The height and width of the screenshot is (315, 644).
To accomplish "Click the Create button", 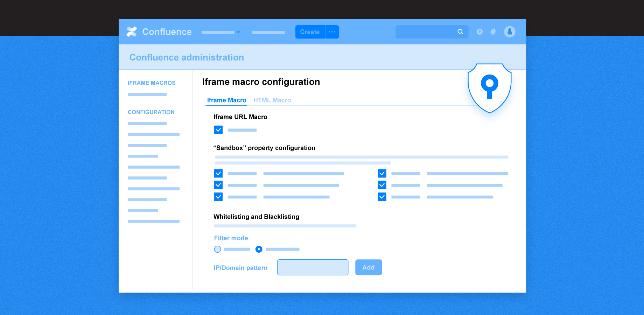I will (x=310, y=32).
